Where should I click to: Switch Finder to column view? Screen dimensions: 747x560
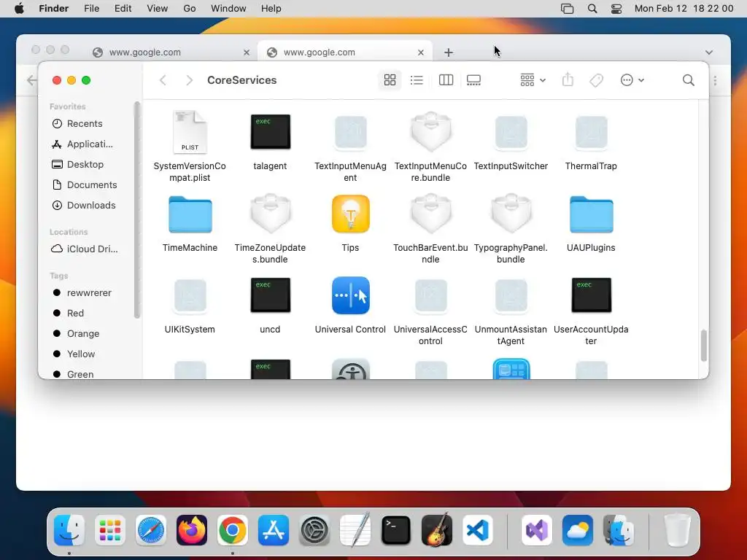[x=446, y=80]
